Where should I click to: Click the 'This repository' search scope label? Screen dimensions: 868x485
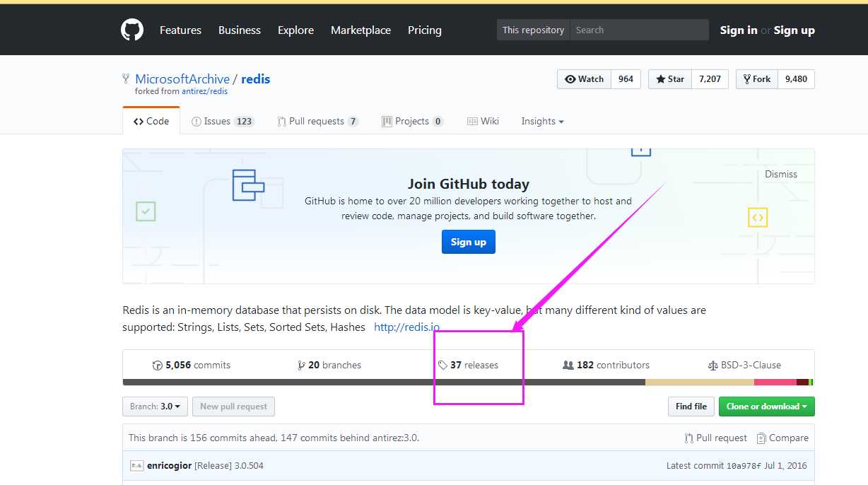click(533, 30)
